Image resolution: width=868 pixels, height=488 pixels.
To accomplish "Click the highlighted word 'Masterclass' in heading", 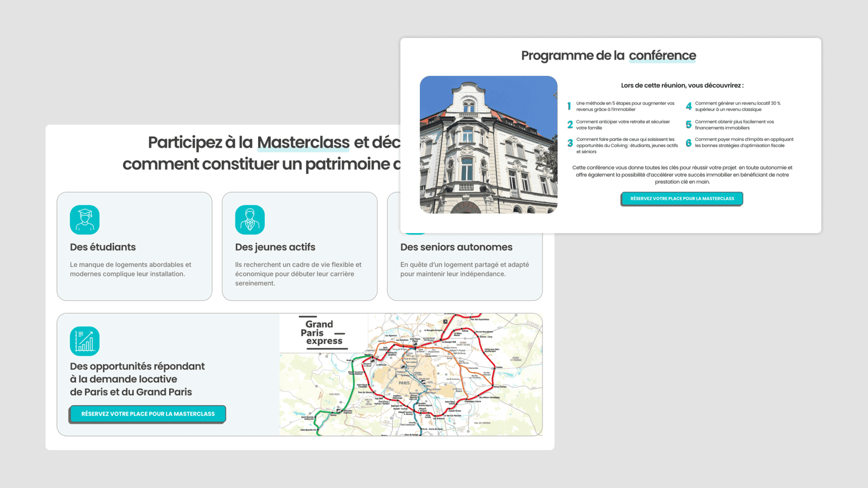I will point(303,143).
